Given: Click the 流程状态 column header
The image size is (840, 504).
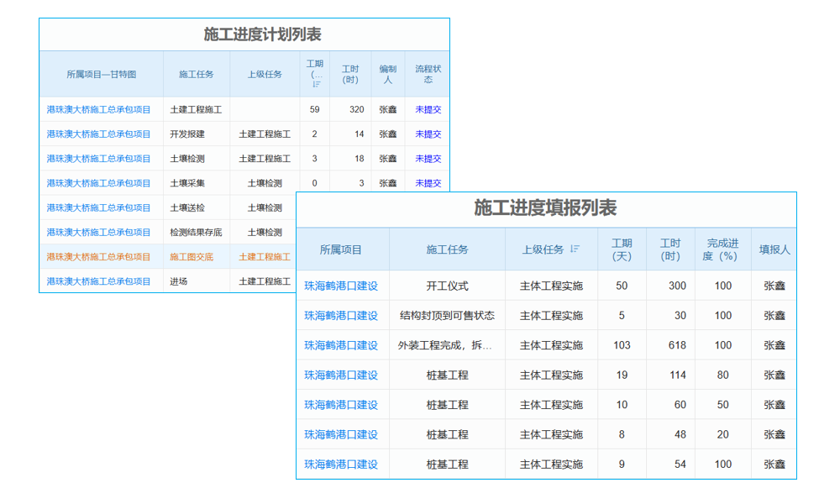Looking at the screenshot, I should click(x=428, y=74).
